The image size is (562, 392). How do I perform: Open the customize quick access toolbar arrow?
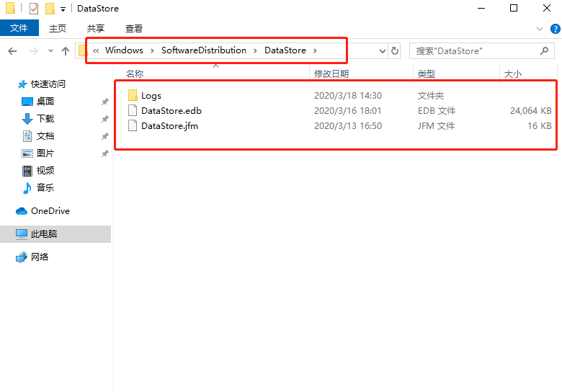(x=63, y=9)
